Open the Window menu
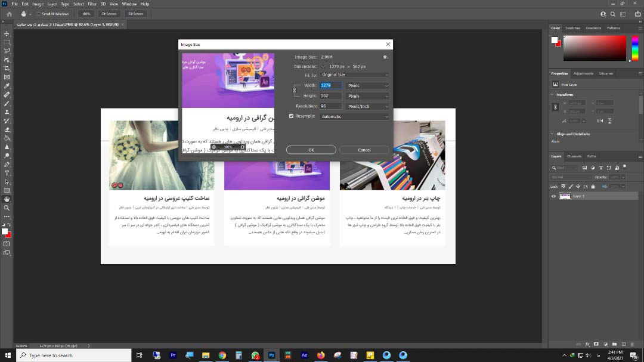644x362 pixels. tap(129, 4)
